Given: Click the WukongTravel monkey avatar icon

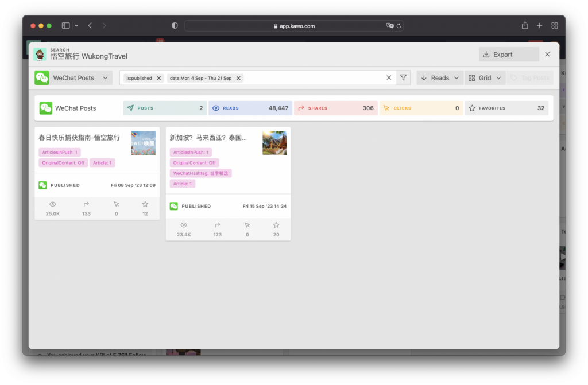Looking at the screenshot, I should point(40,55).
